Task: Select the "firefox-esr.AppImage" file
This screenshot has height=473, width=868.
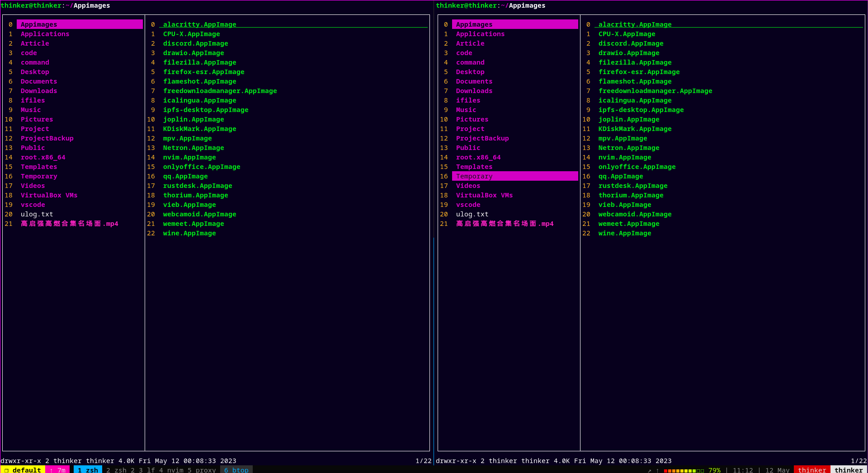Action: point(639,72)
